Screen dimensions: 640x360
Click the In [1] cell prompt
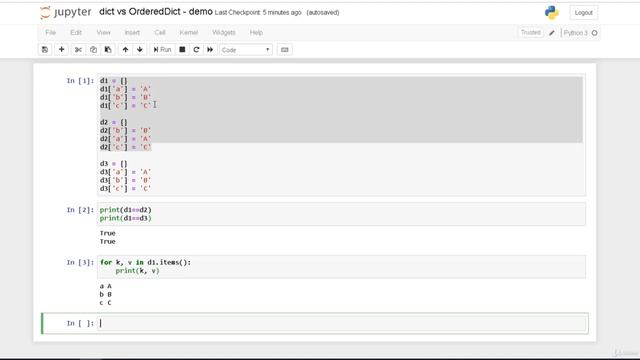pyautogui.click(x=80, y=81)
